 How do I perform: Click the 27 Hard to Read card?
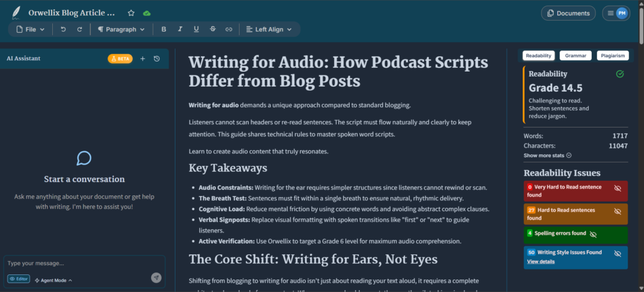[575, 214]
